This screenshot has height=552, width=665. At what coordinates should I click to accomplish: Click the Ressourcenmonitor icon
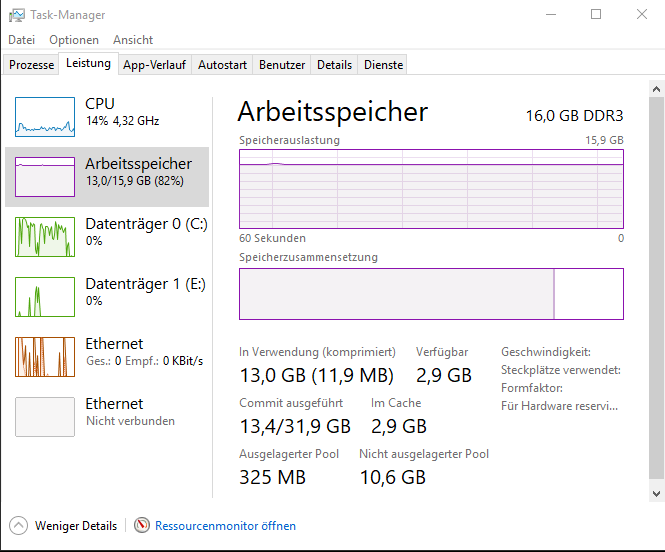(x=142, y=525)
